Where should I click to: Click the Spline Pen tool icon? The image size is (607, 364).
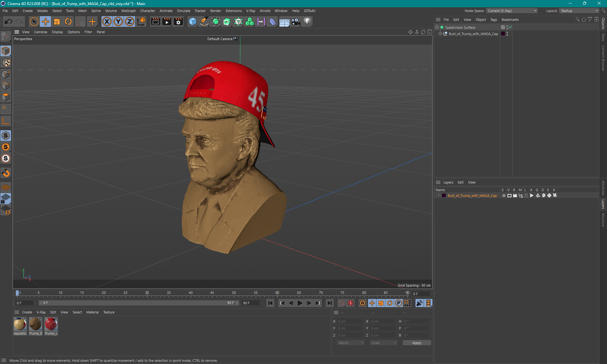coord(204,21)
